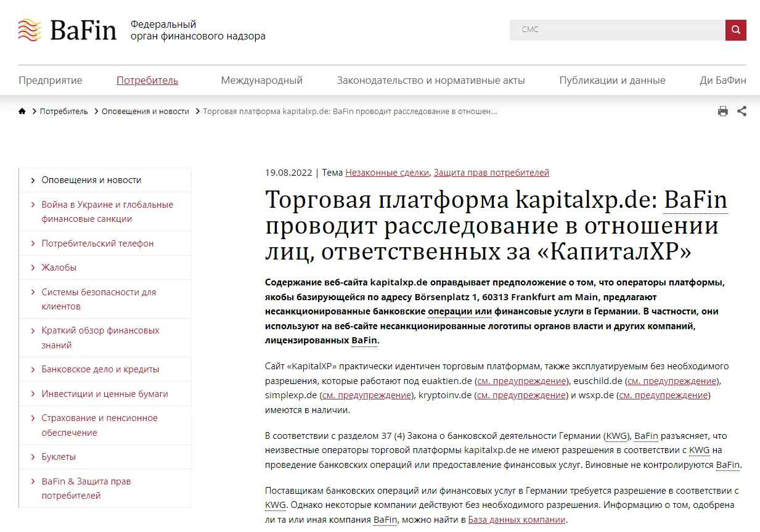
Task: Open warning link after simplexp.de
Action: click(366, 395)
